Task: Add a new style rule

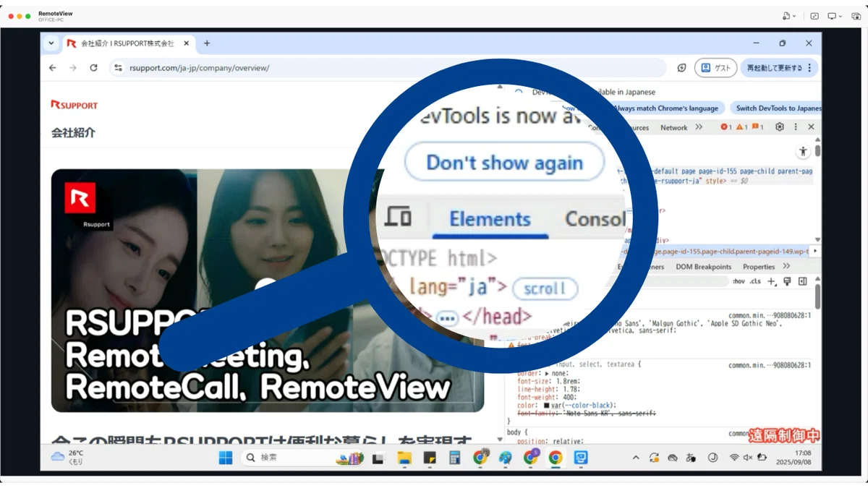Action: tap(772, 281)
